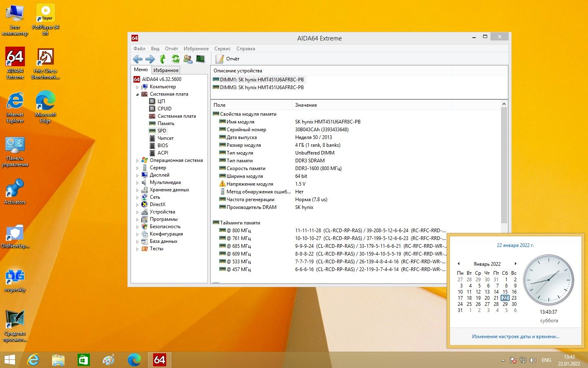Select BIOS tree item
The width and height of the screenshot is (588, 368).
(163, 146)
